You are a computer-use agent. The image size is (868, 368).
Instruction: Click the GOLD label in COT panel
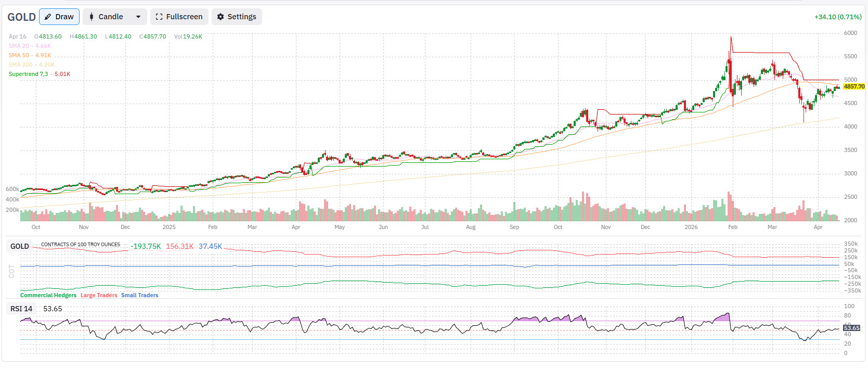point(20,246)
